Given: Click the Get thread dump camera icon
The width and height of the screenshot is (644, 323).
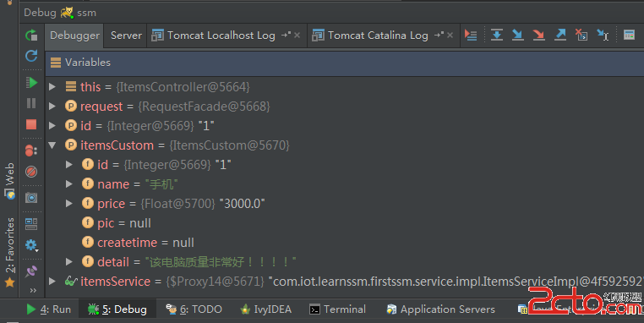Looking at the screenshot, I should pos(31,198).
